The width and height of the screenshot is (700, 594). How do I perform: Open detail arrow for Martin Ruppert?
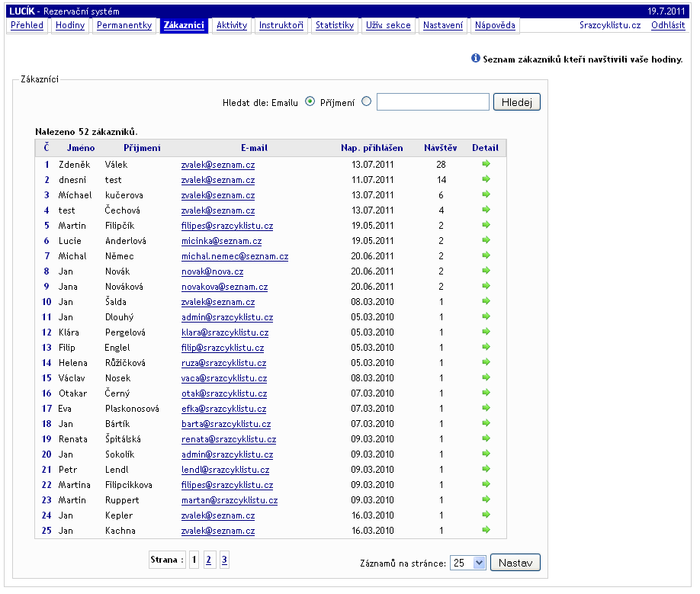tap(486, 499)
